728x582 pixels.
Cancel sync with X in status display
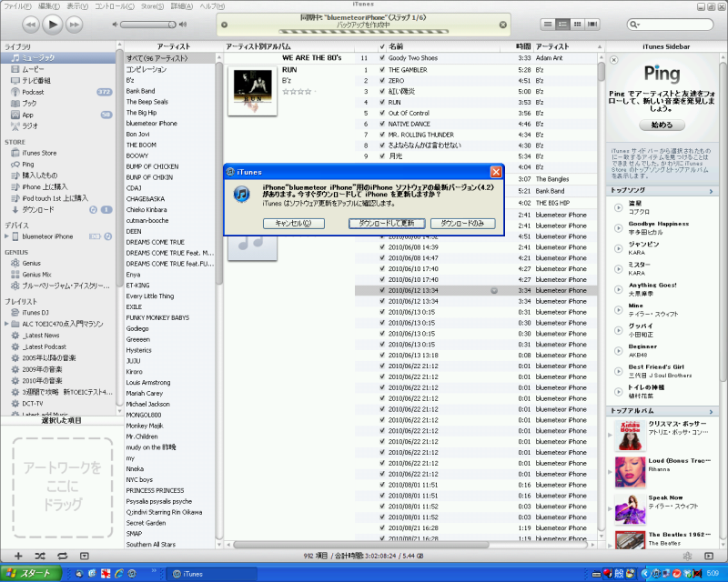503,25
